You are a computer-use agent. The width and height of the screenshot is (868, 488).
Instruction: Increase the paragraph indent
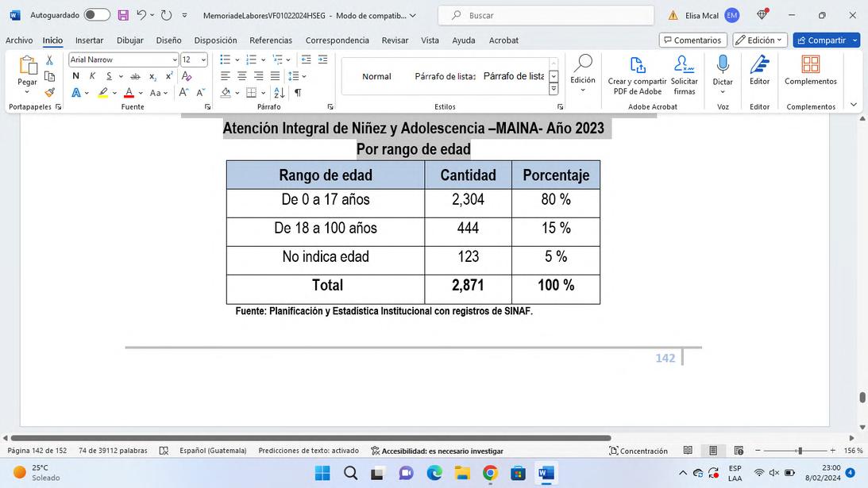tap(322, 60)
